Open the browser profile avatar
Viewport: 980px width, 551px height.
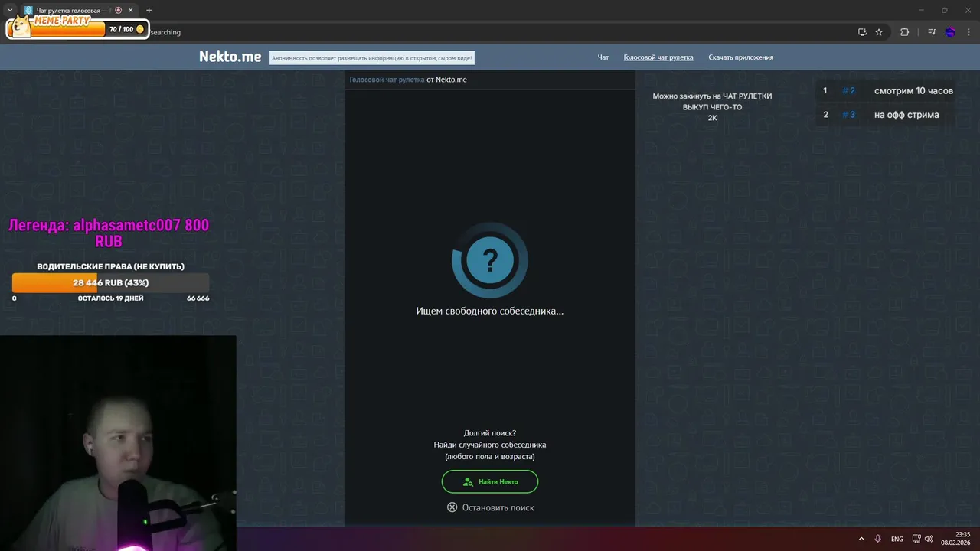950,32
